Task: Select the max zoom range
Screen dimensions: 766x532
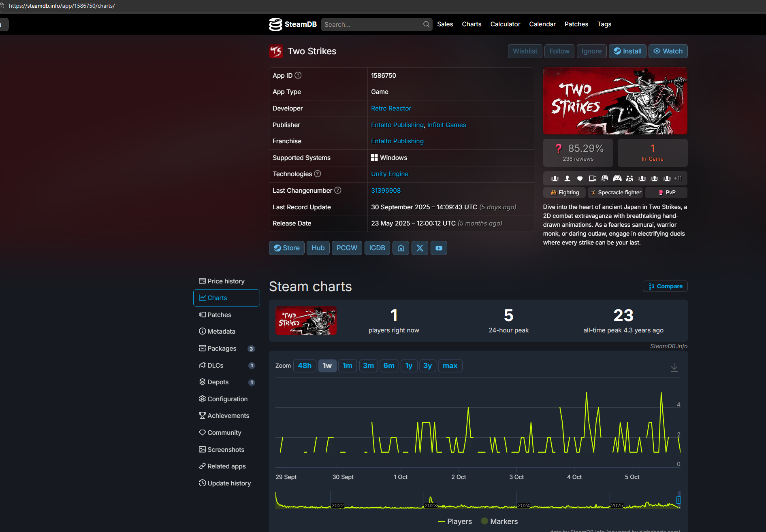Action: (450, 366)
